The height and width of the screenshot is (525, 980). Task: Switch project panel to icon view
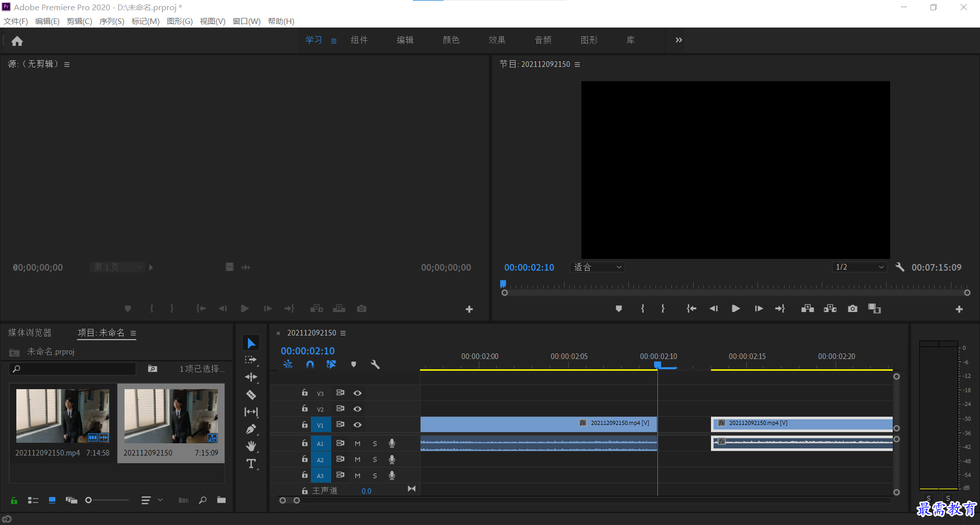52,500
